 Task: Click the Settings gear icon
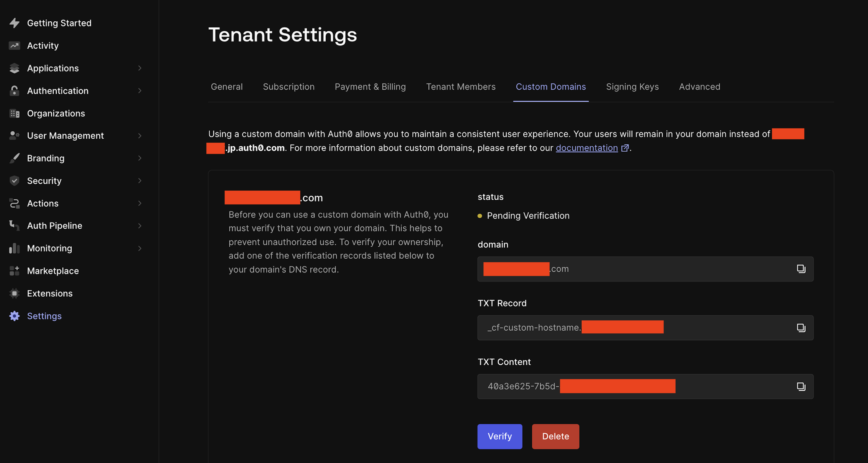(14, 316)
